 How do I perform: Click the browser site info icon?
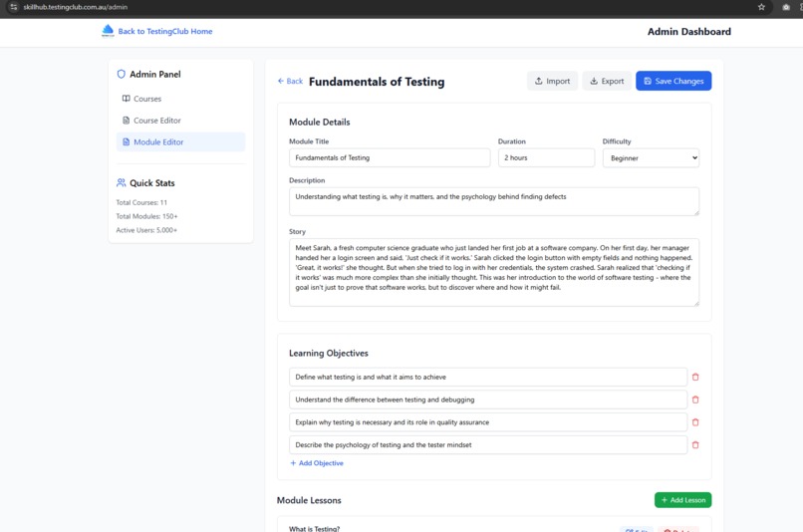point(13,7)
